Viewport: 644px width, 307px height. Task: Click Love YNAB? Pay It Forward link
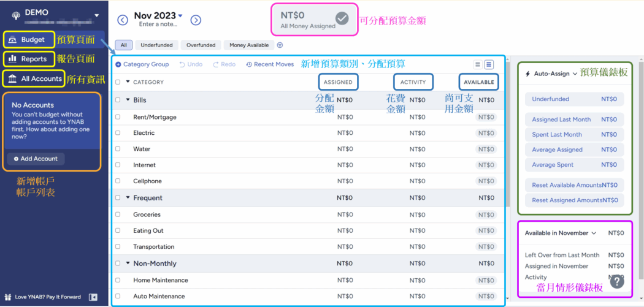pyautogui.click(x=43, y=297)
